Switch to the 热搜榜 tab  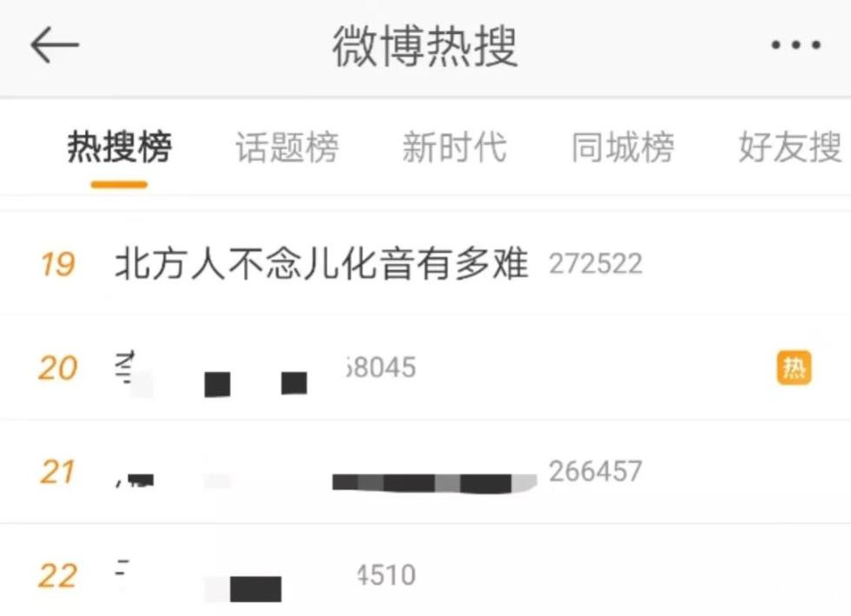119,147
